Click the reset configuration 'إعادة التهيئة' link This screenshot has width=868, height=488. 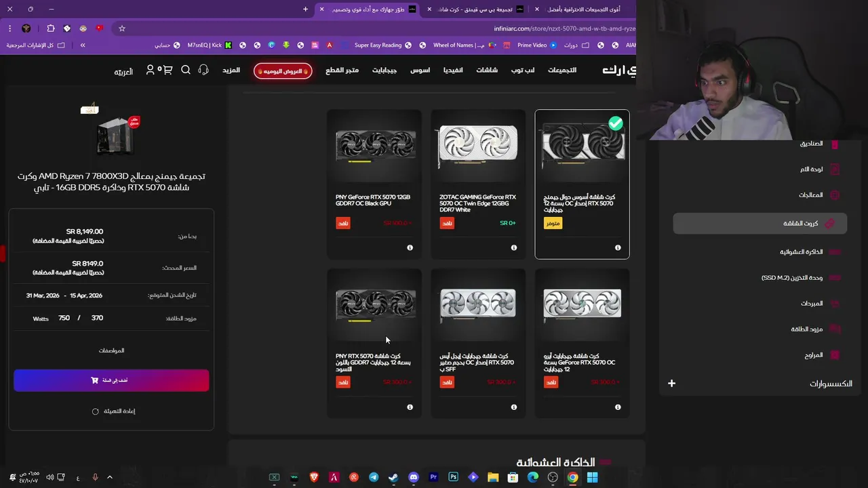tap(114, 411)
